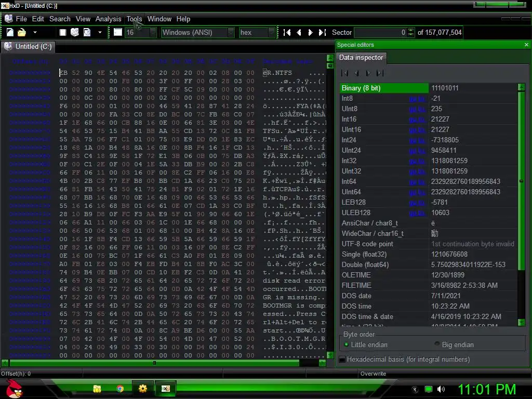The height and width of the screenshot is (399, 532).
Task: Increase sector number with stepper arrows
Action: pyautogui.click(x=410, y=30)
